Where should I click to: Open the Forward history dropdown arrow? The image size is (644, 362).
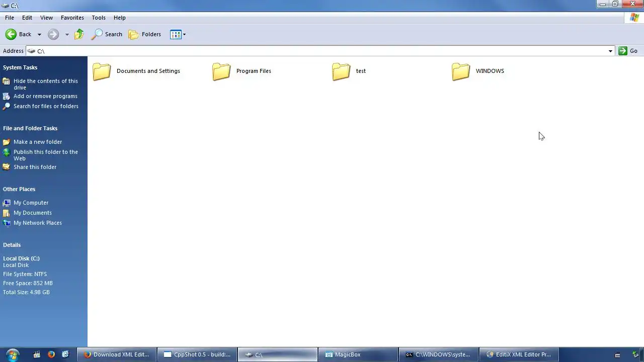(67, 35)
